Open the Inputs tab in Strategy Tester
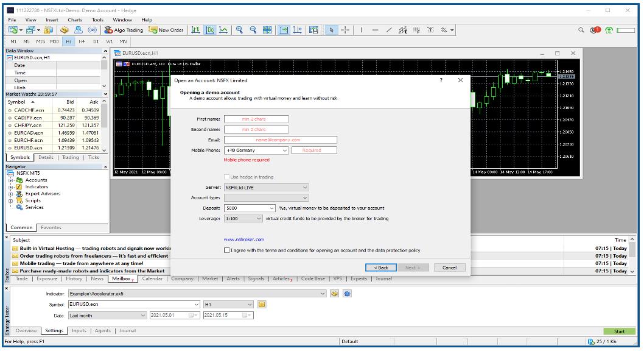644x351 pixels. (x=79, y=331)
